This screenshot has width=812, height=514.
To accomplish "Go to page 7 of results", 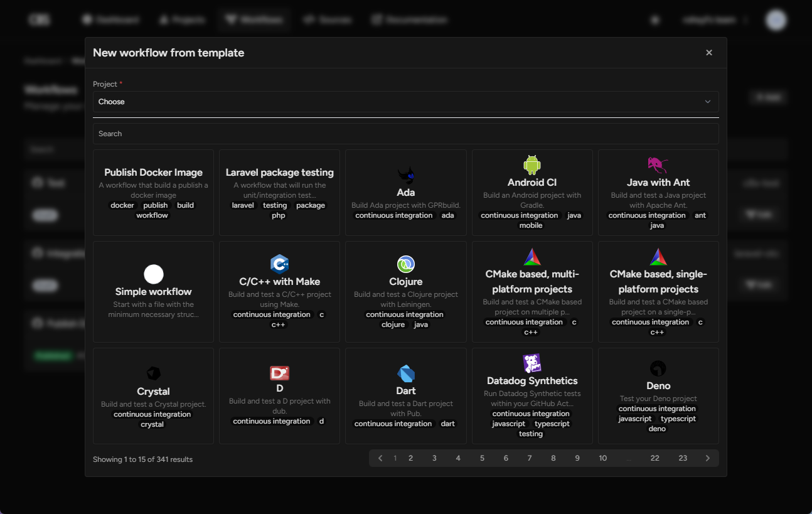I will pyautogui.click(x=530, y=458).
